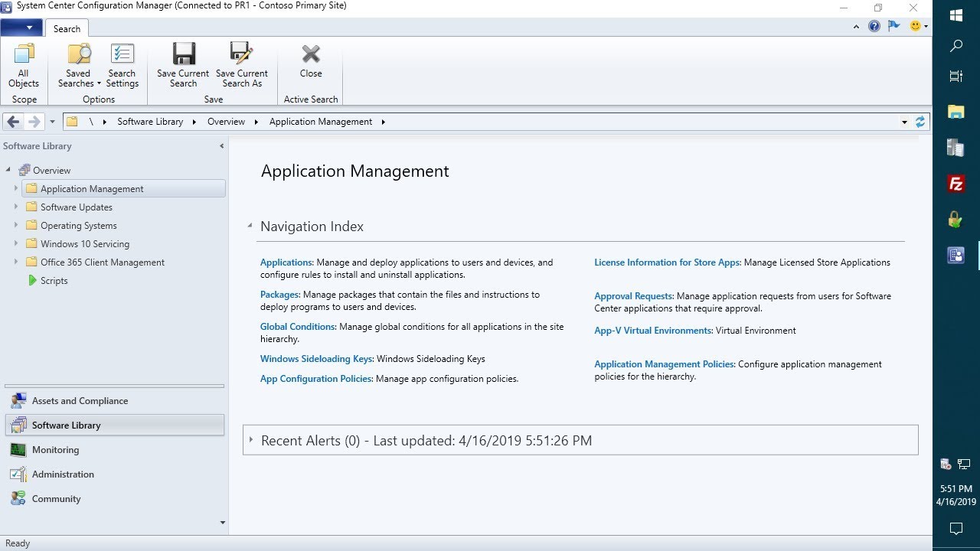Screen dimensions: 980x551
Task: Open the Community workspace
Action: [115, 499]
